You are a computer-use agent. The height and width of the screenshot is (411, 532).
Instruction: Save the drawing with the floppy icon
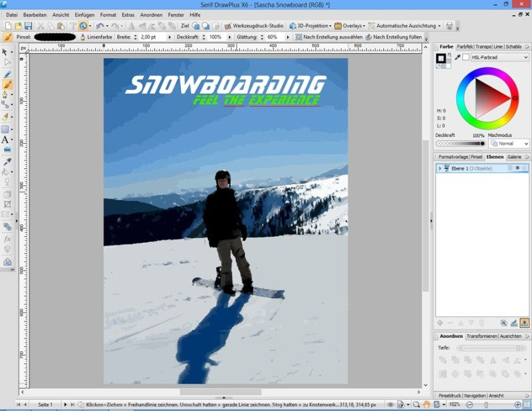coord(28,26)
